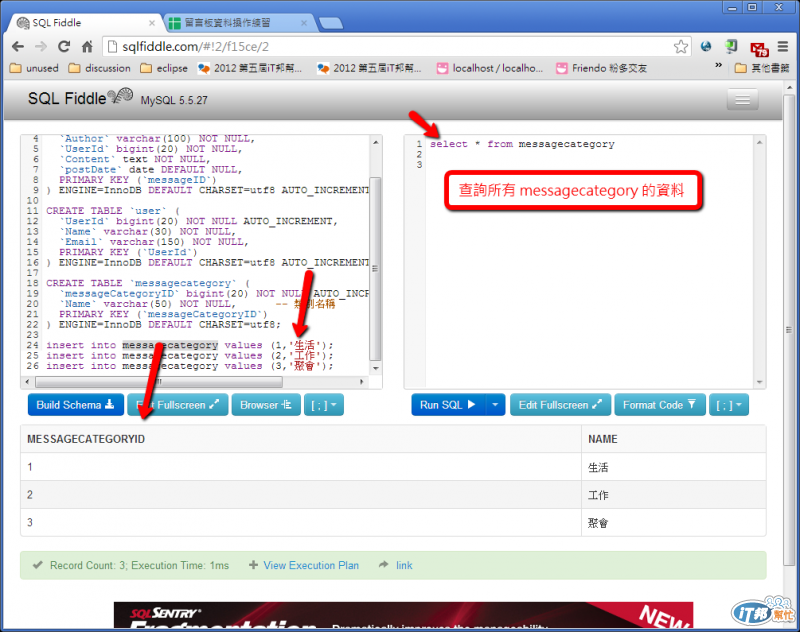
Task: Click the Run SQL button
Action: tap(448, 405)
